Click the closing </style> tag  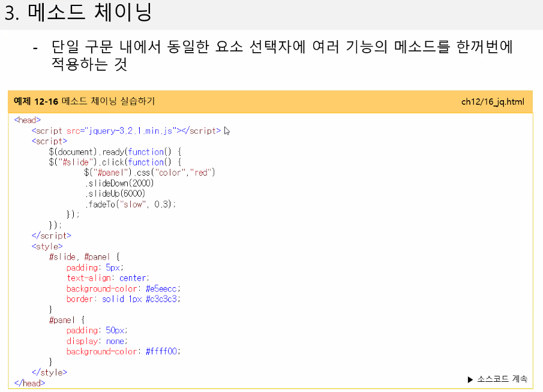tap(49, 373)
